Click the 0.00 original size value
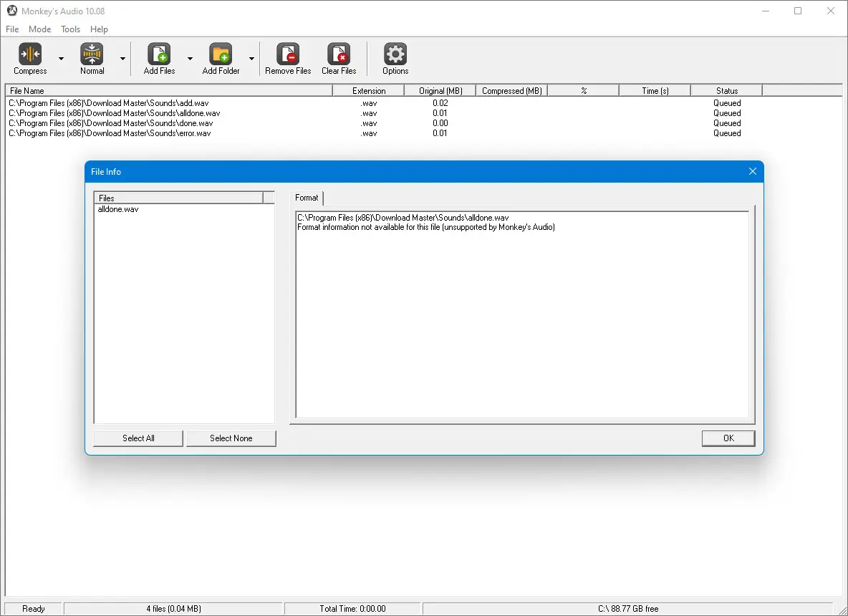 (440, 123)
